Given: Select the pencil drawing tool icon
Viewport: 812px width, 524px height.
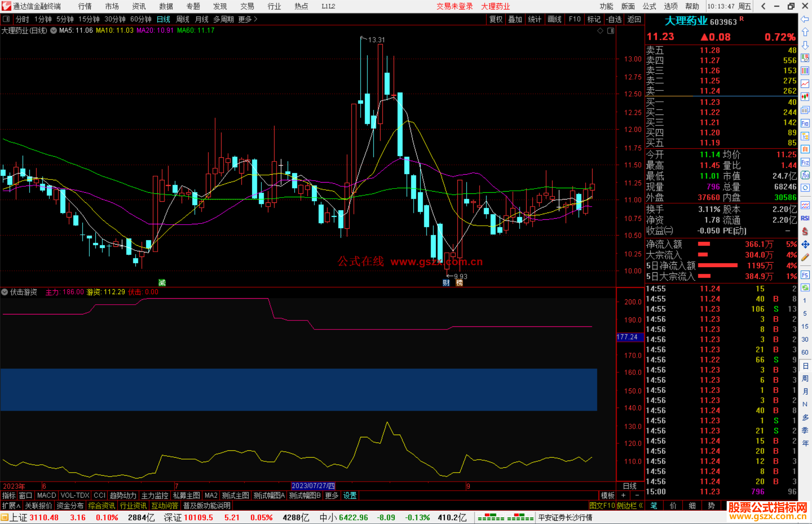Looking at the screenshot, I should 805,258.
